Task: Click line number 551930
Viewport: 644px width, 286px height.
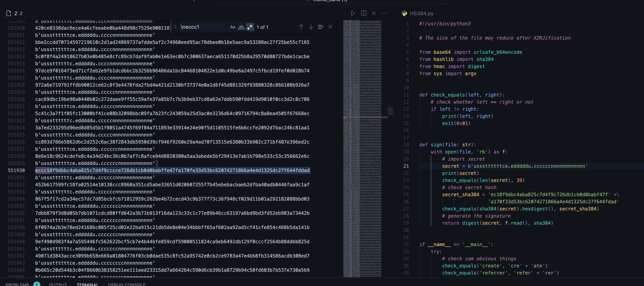Action: coord(16,170)
